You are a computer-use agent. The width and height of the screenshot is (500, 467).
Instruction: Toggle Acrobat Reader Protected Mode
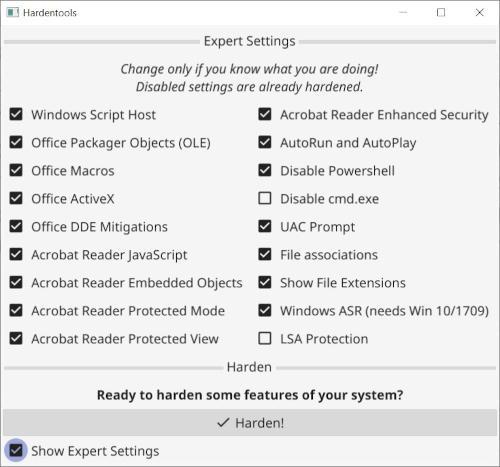16,310
